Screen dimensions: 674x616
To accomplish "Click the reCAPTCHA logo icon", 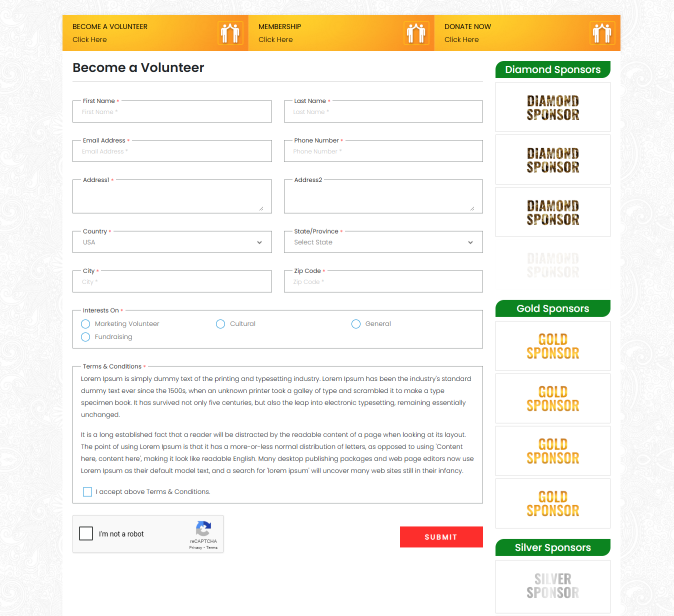I will (203, 529).
